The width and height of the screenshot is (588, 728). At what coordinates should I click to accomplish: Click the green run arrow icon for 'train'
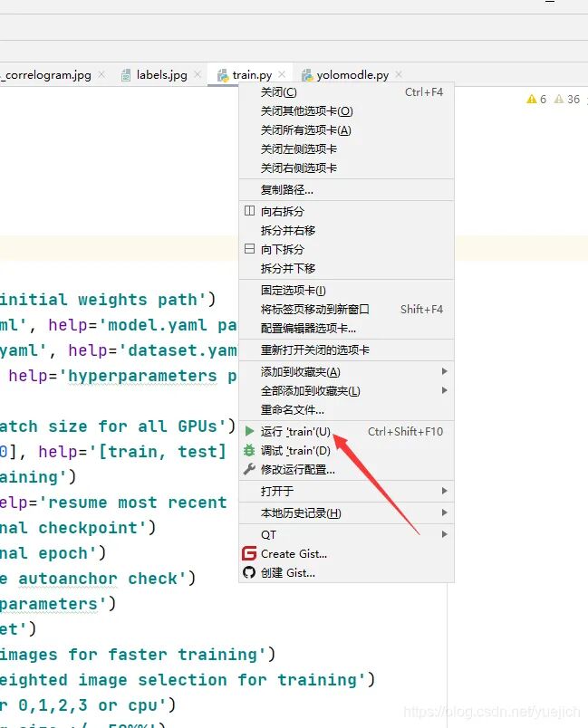coord(249,431)
